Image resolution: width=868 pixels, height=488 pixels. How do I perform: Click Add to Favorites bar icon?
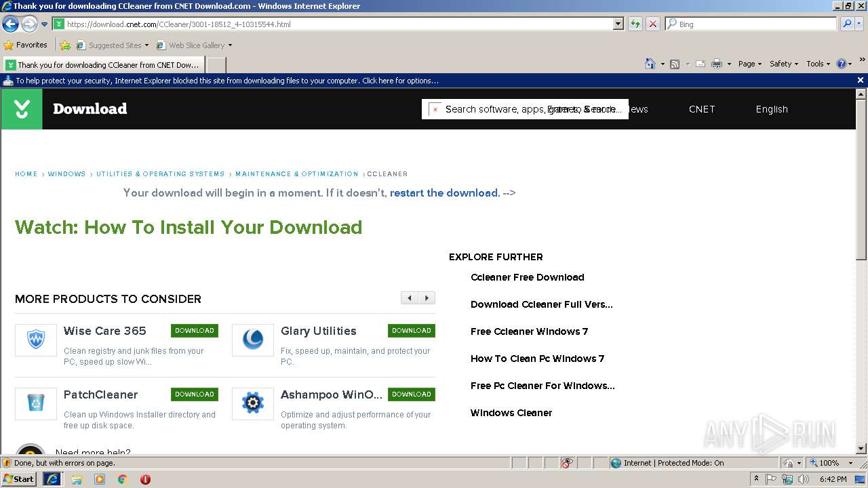click(65, 45)
